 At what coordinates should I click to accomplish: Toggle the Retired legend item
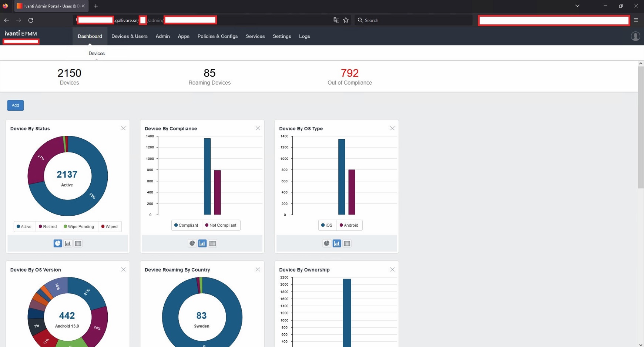[x=48, y=227]
